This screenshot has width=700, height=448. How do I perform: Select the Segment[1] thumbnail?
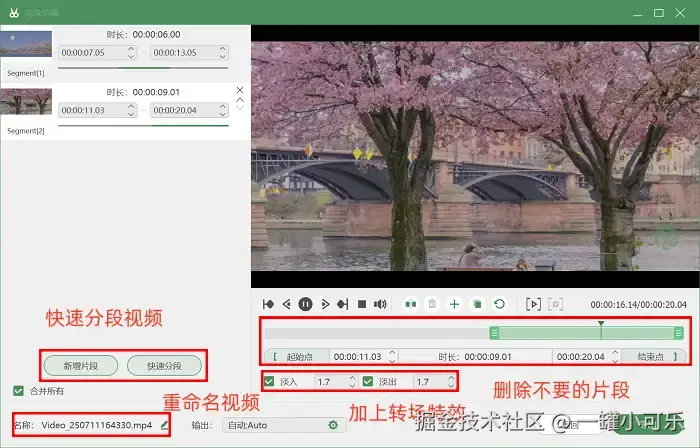click(x=26, y=43)
